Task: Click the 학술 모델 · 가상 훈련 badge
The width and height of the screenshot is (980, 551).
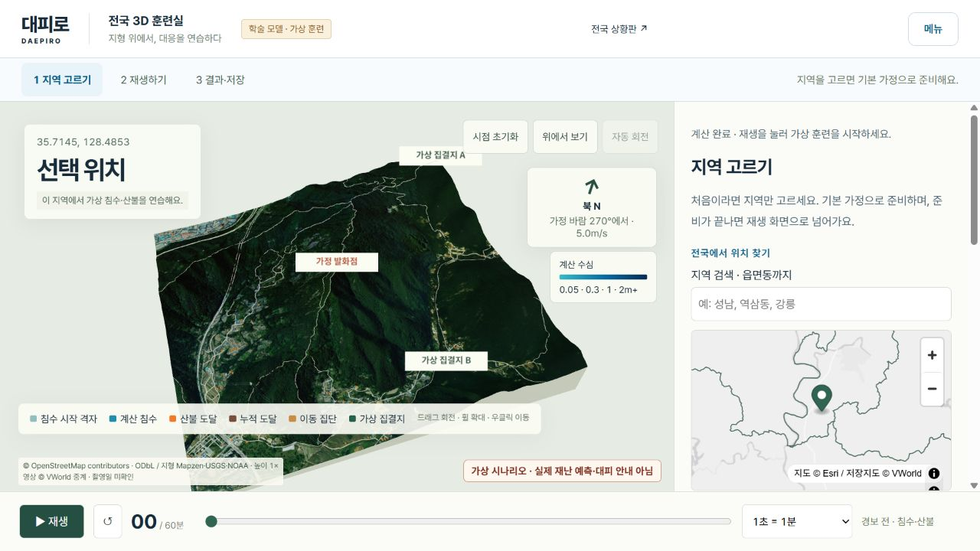Action: 286,29
